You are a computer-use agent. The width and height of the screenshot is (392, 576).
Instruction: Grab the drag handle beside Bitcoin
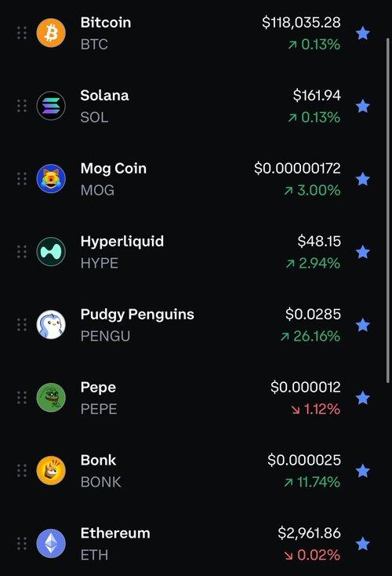pos(22,33)
